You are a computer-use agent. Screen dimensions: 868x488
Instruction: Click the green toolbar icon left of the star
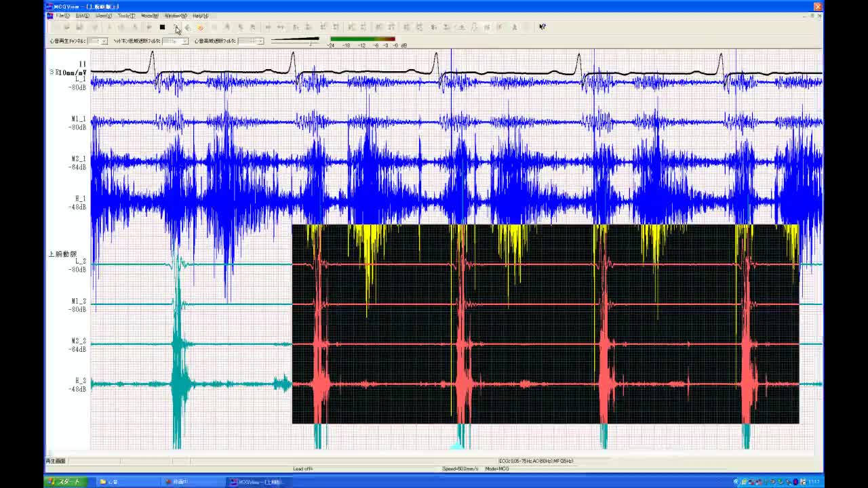click(188, 27)
